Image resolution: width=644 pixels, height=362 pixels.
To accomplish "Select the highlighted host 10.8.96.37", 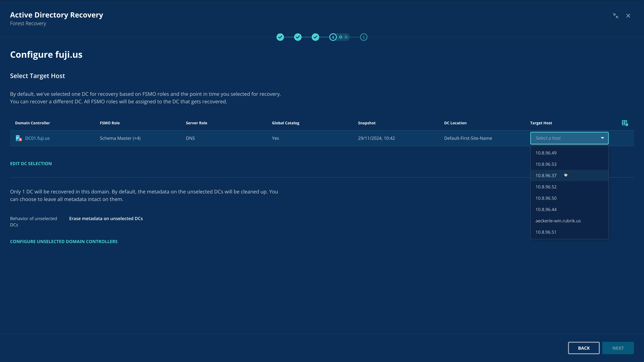I will point(569,175).
